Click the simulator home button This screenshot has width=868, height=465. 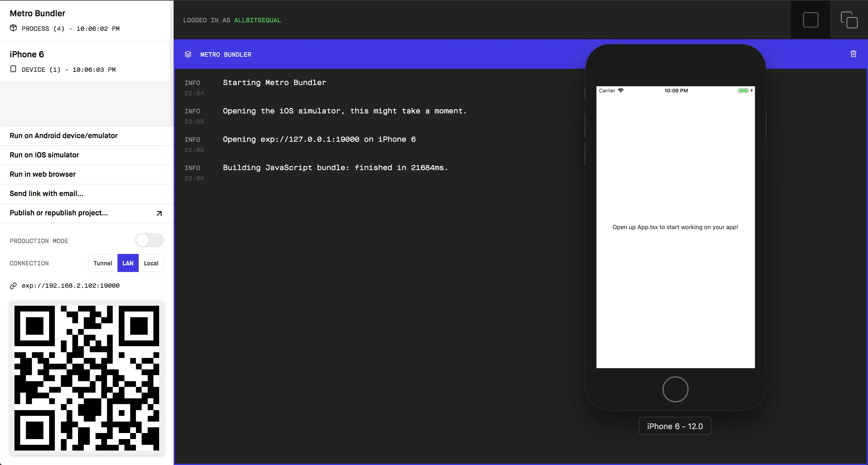(x=675, y=389)
